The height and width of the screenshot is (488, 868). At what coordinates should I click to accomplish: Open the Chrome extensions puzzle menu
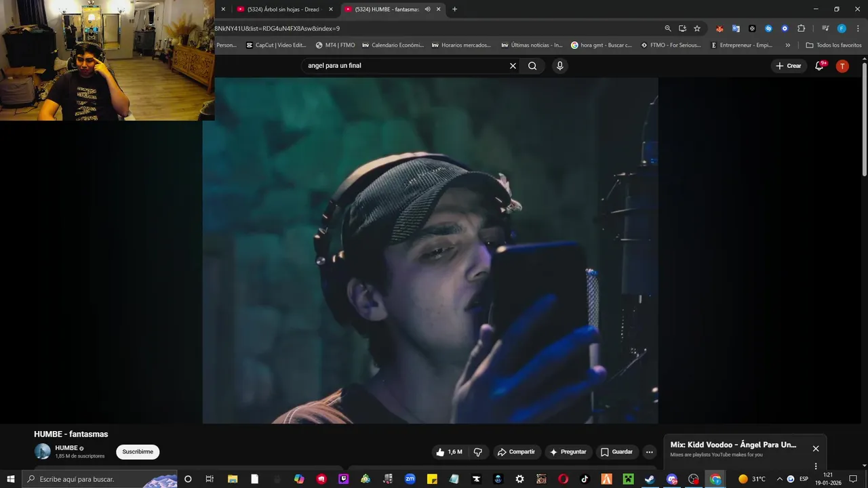(801, 28)
